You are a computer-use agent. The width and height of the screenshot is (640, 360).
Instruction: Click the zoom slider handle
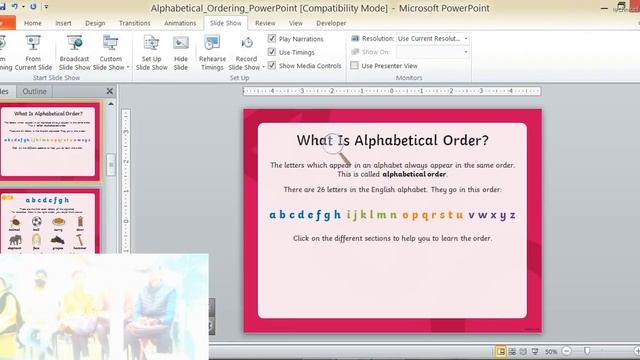point(587,351)
